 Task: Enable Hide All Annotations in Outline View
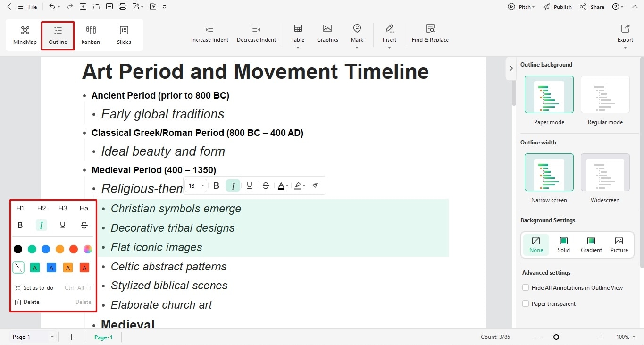tap(526, 287)
